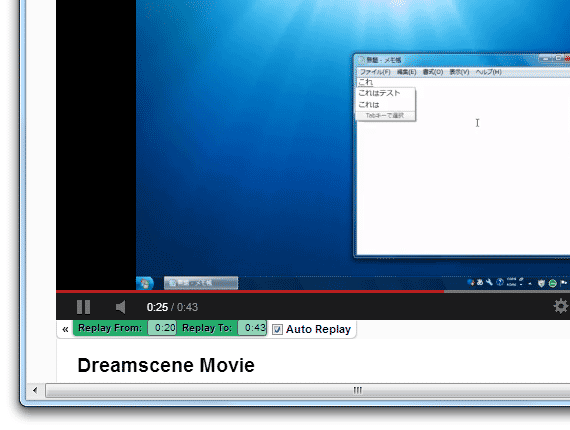
Task: Minimize the Notepad window
Action: click(x=545, y=59)
